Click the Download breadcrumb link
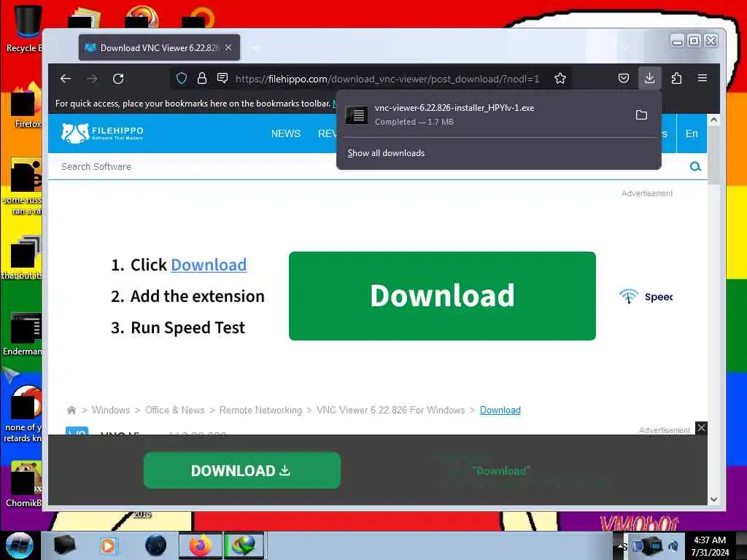This screenshot has height=560, width=747. (500, 410)
